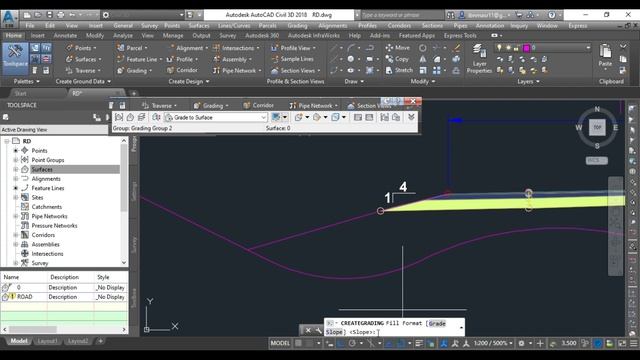Image resolution: width=640 pixels, height=360 pixels.
Task: Click Set Target Surface icon in grading toolbar
Action: (x=130, y=118)
